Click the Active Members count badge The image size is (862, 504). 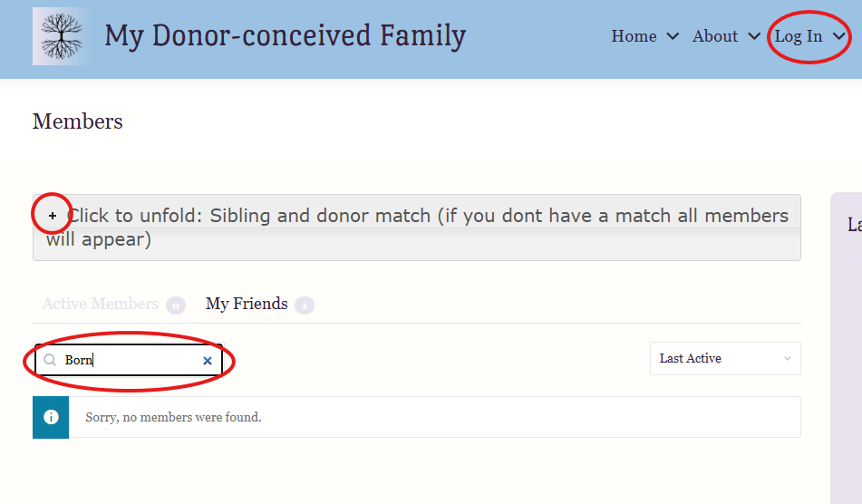point(176,305)
